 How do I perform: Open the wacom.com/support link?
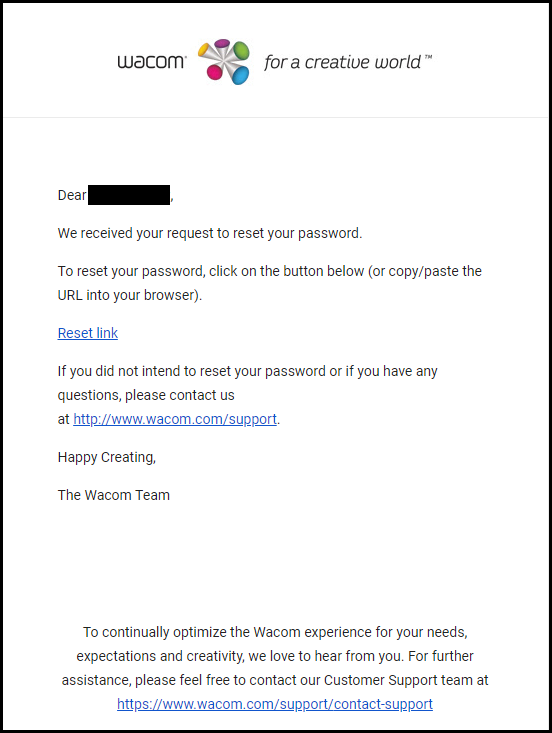(x=175, y=419)
